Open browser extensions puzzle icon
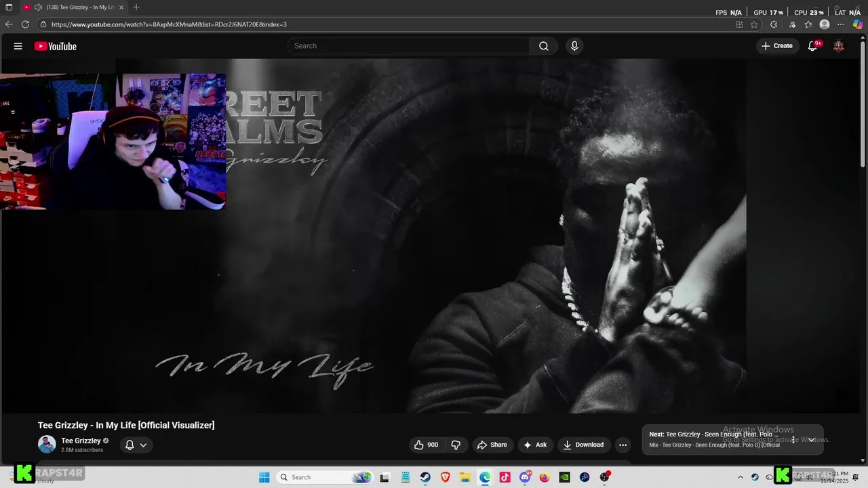Viewport: 868px width, 488px height. click(x=774, y=24)
